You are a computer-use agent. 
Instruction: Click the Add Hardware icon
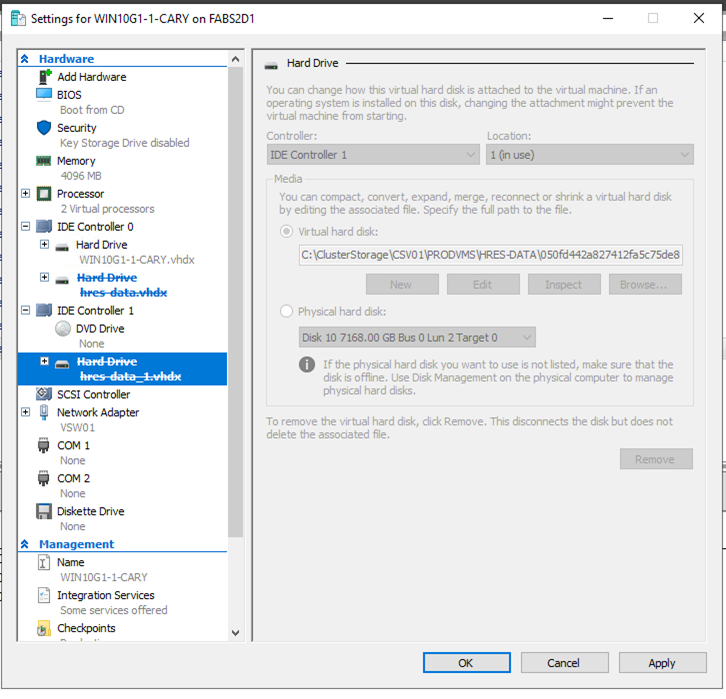click(x=44, y=77)
